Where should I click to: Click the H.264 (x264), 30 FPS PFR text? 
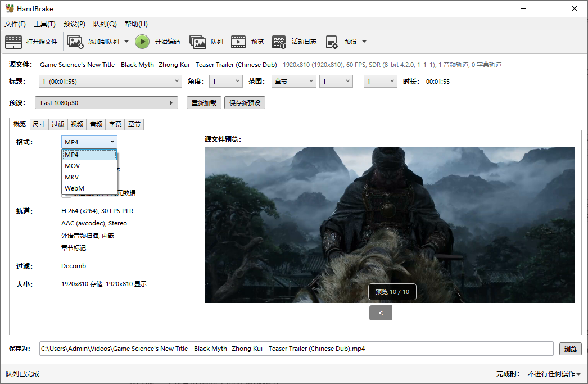97,211
